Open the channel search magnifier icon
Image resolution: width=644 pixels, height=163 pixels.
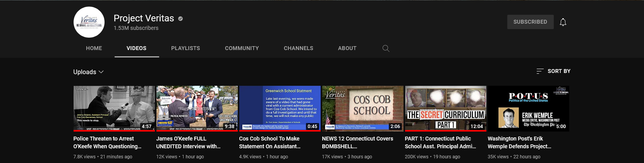[x=386, y=49]
